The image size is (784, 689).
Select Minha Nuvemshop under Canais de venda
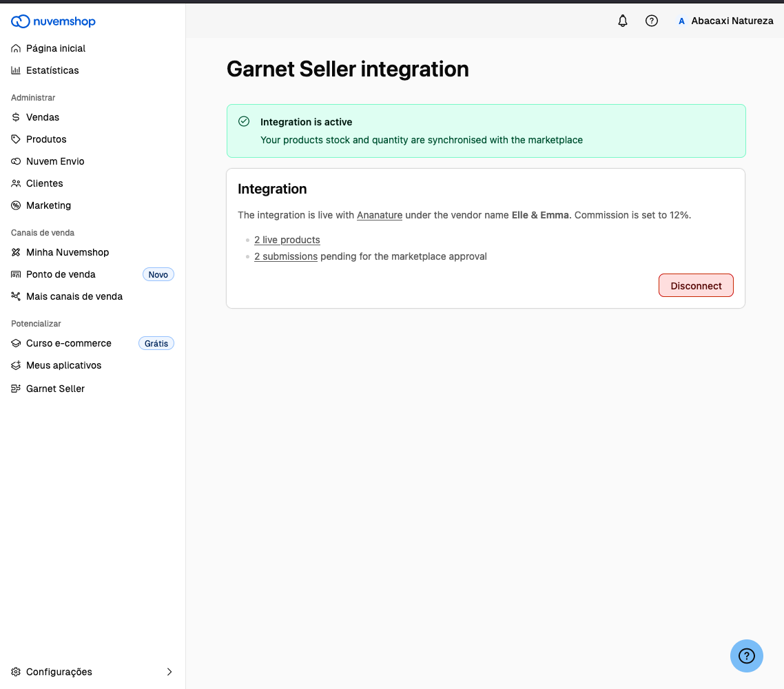pos(68,252)
